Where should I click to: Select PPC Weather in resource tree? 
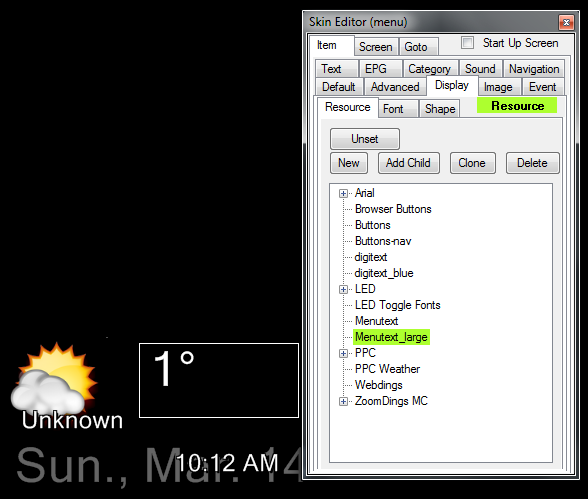[x=387, y=369]
